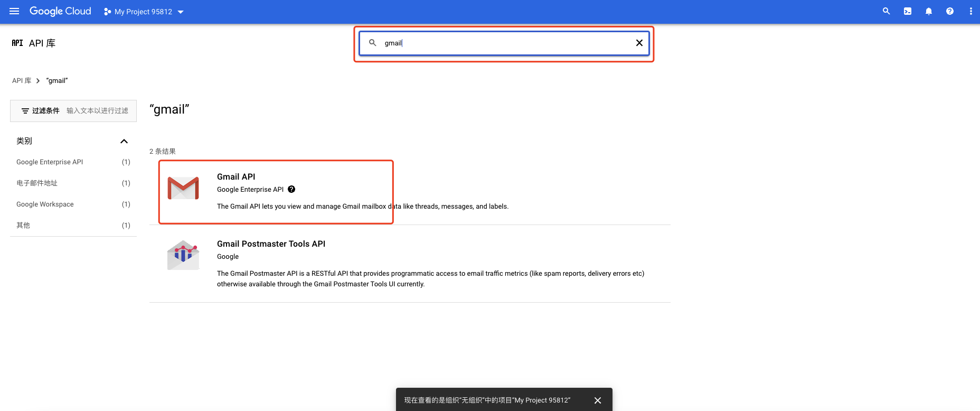Filter by 其他 category
980x411 pixels.
(x=23, y=226)
